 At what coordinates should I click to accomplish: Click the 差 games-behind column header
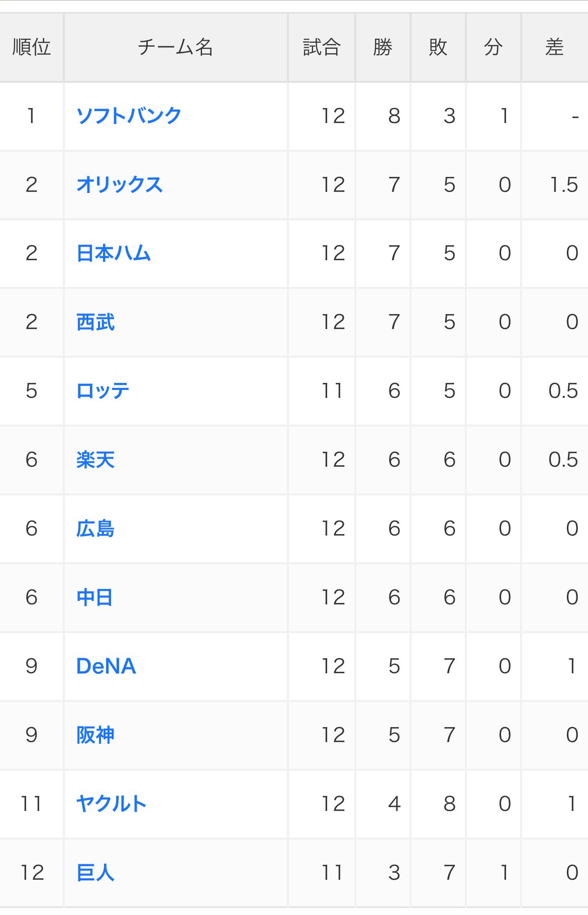554,47
